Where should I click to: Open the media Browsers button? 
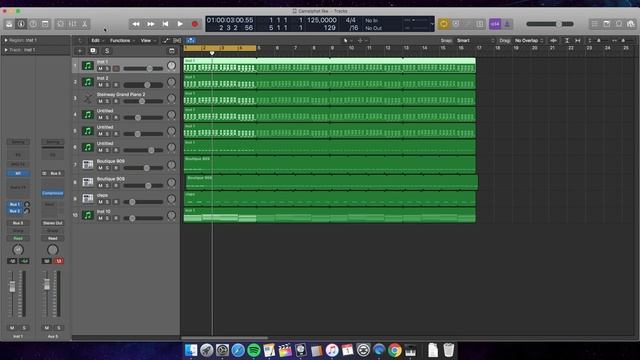pos(631,24)
